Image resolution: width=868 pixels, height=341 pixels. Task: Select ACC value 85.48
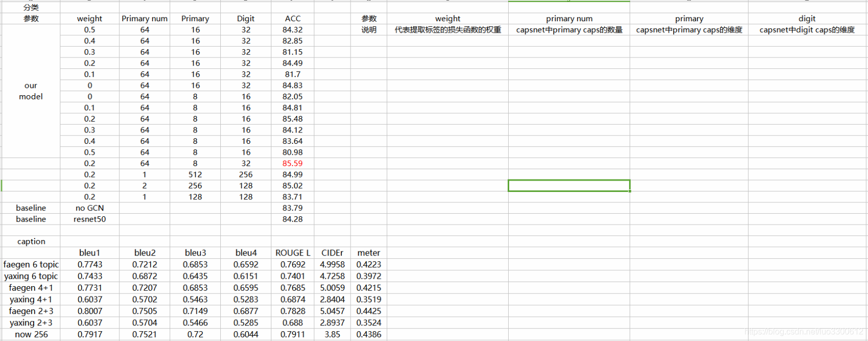tap(293, 119)
